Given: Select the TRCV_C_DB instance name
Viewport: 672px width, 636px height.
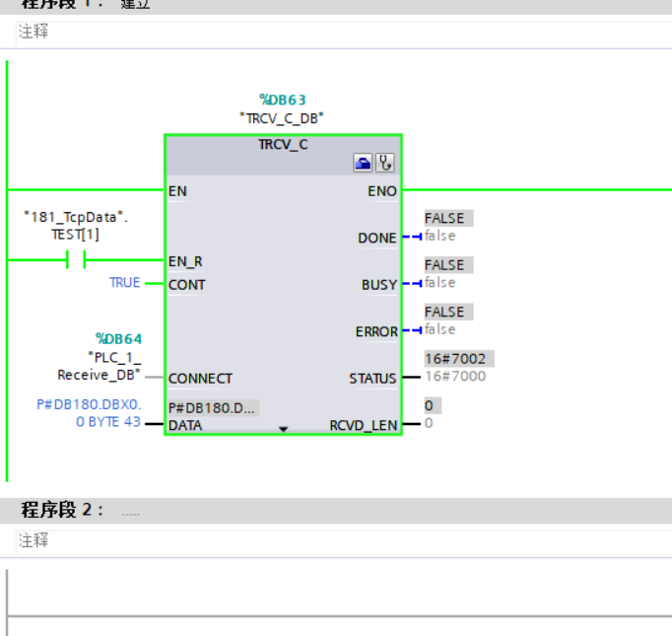Looking at the screenshot, I should click(x=282, y=118).
